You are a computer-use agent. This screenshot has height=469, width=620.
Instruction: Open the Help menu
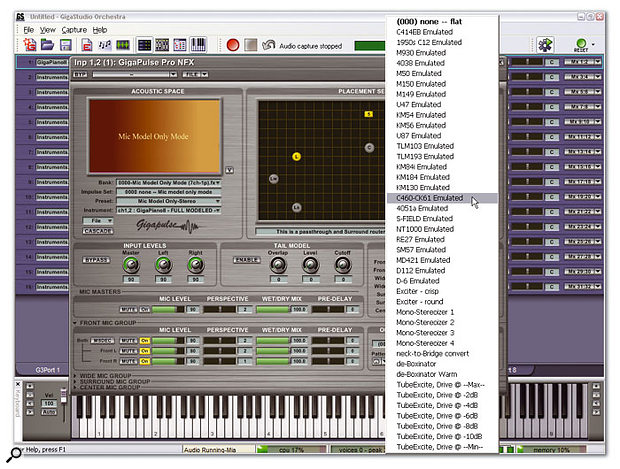coord(100,30)
